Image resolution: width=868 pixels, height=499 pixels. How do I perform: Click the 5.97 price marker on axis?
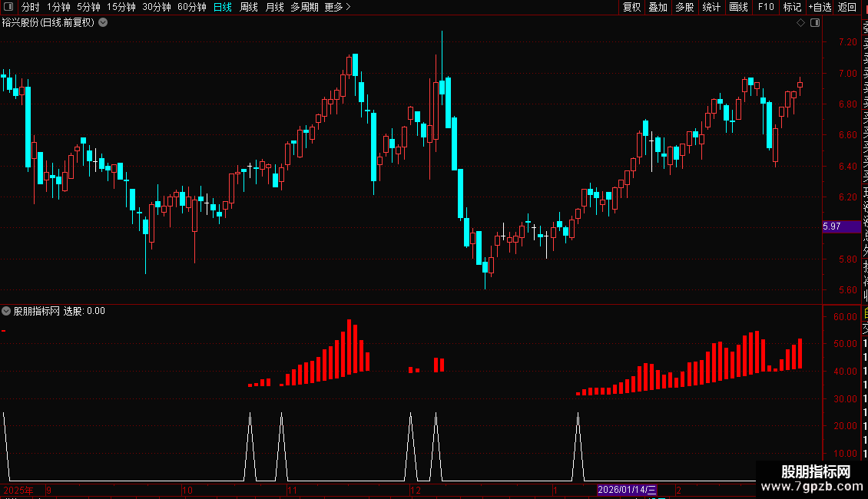tap(841, 226)
